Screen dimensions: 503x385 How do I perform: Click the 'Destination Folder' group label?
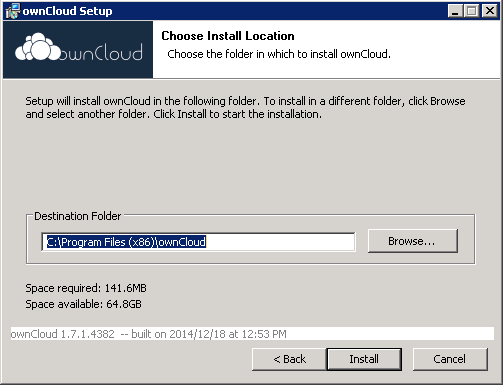(x=77, y=216)
